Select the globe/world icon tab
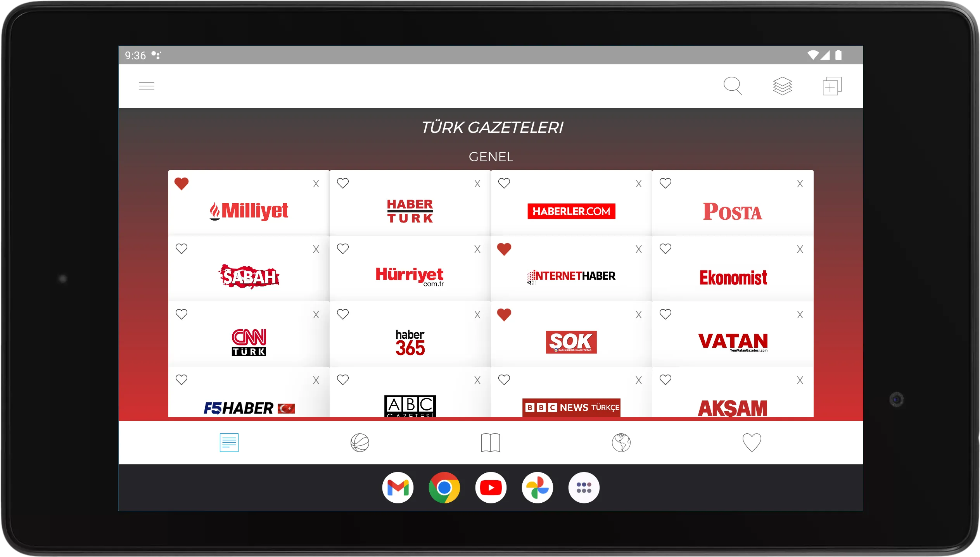This screenshot has width=980, height=557. [620, 443]
